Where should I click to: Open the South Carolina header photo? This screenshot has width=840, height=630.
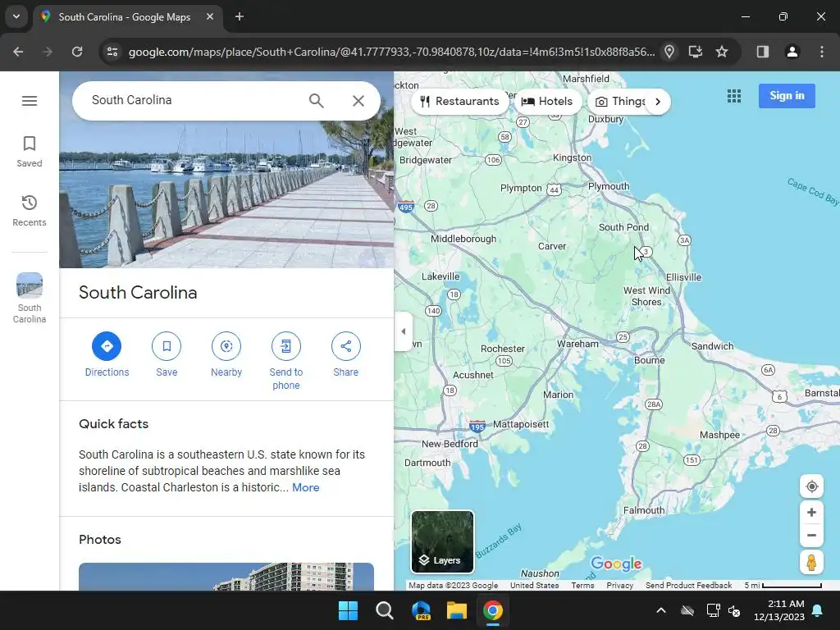coord(226,193)
